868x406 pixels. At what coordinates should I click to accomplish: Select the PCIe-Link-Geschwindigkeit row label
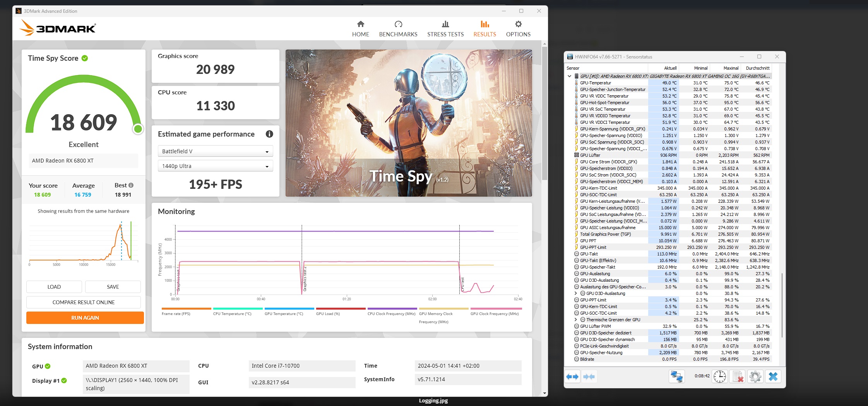pos(604,346)
